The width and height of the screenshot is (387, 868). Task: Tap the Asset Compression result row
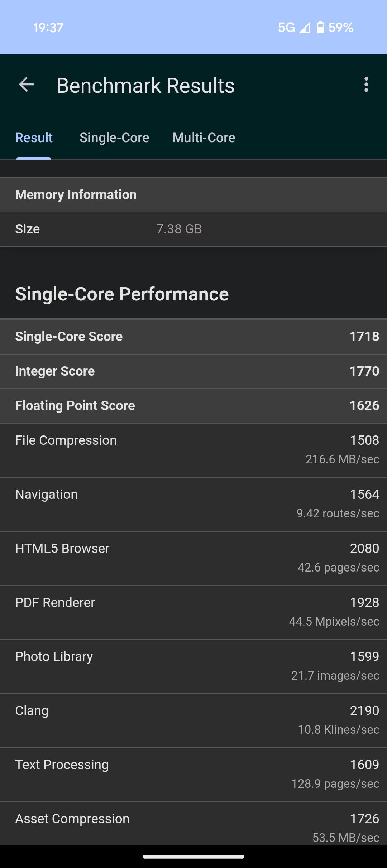click(193, 824)
